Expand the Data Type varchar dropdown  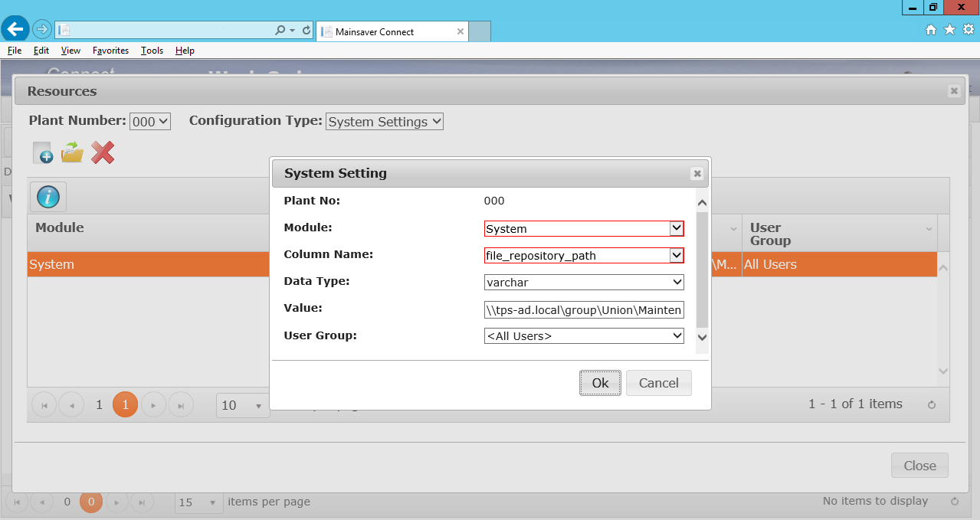(677, 282)
